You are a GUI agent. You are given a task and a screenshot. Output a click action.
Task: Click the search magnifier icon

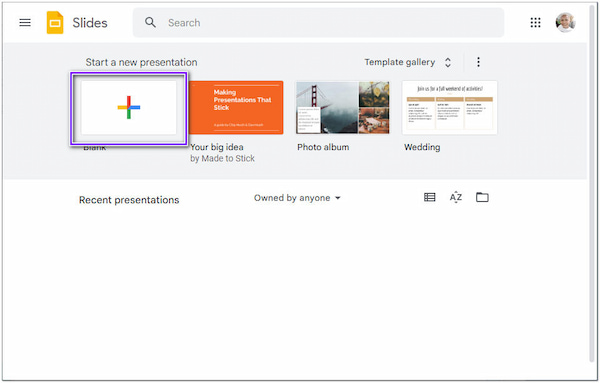pyautogui.click(x=150, y=23)
